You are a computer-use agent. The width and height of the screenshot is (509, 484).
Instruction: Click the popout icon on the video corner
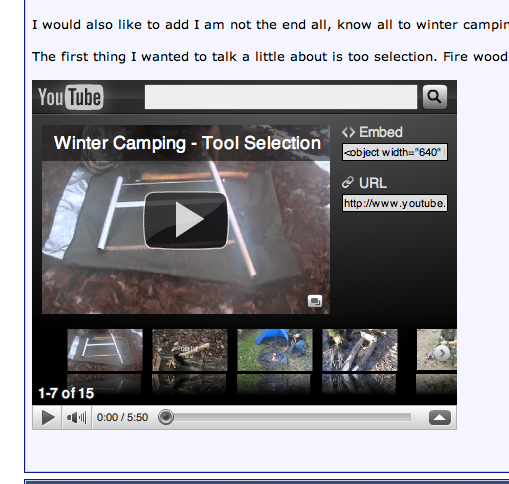[x=315, y=301]
